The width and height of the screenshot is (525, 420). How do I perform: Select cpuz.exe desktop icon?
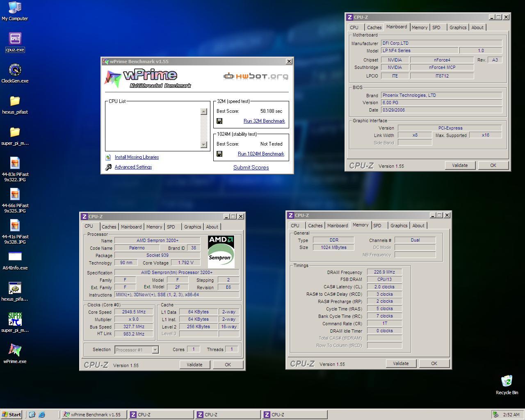(15, 42)
